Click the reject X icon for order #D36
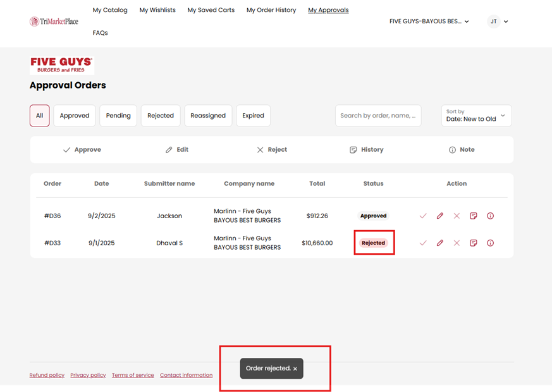The height and width of the screenshot is (392, 552). coord(457,216)
